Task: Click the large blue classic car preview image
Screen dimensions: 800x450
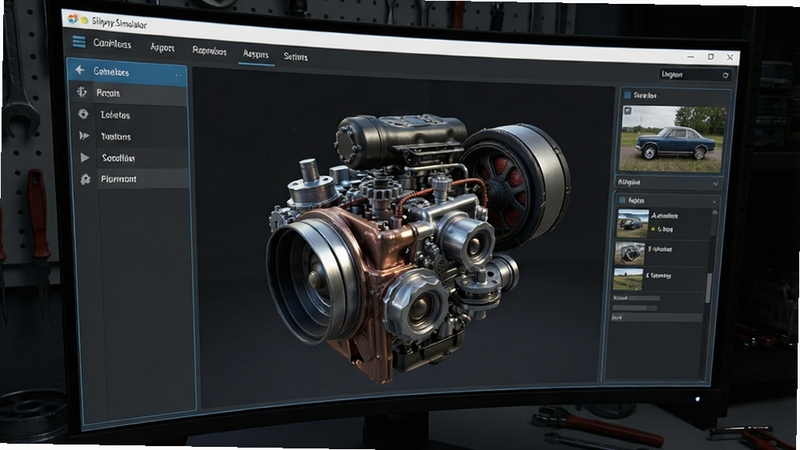Action: [x=672, y=139]
